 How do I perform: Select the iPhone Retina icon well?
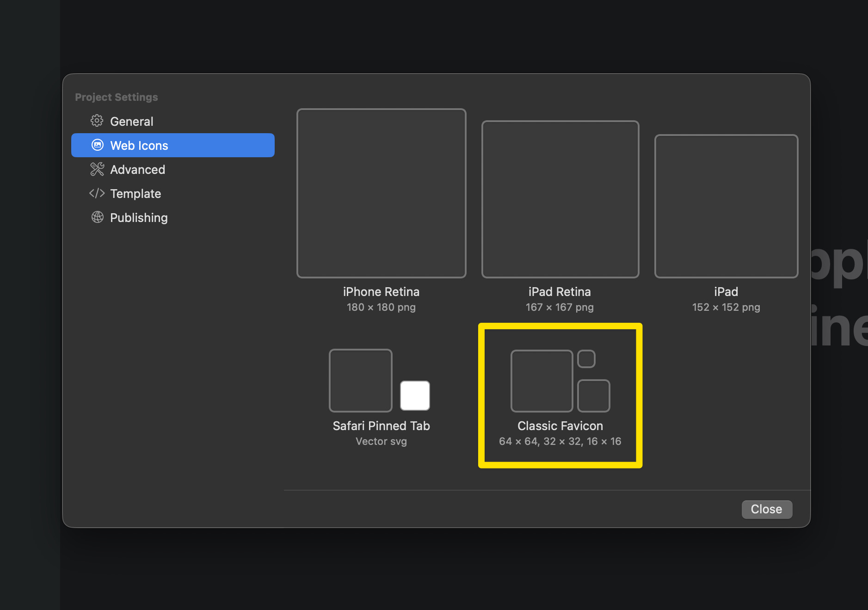tap(381, 193)
